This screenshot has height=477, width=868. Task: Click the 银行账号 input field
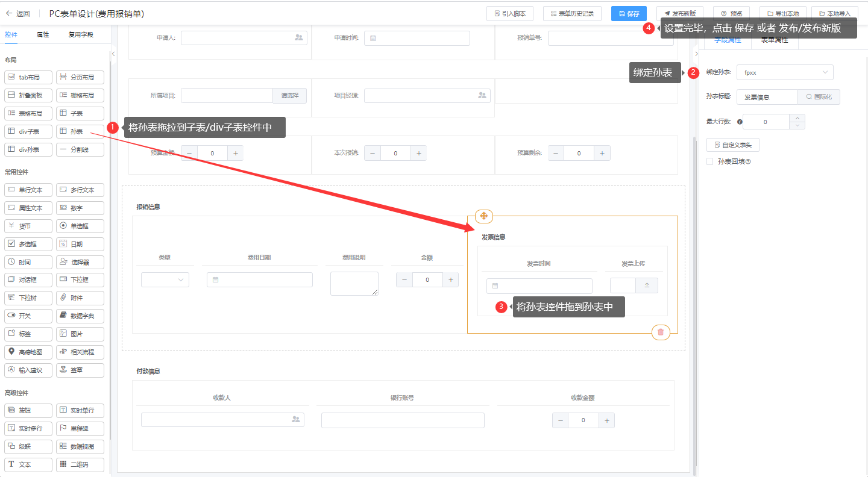click(x=403, y=420)
